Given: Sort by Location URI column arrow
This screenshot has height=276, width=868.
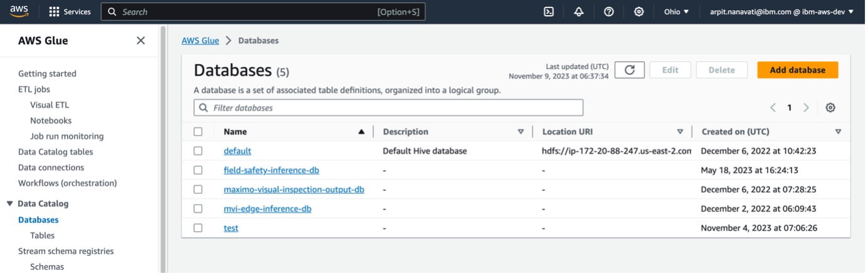Looking at the screenshot, I should coord(680,132).
